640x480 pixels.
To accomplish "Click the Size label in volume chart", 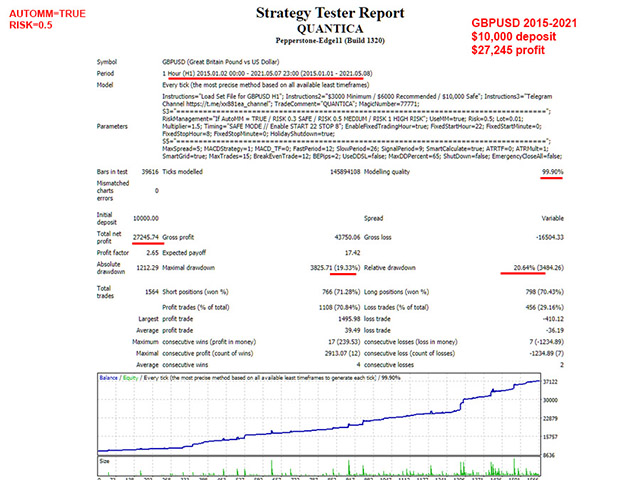I will [104, 461].
